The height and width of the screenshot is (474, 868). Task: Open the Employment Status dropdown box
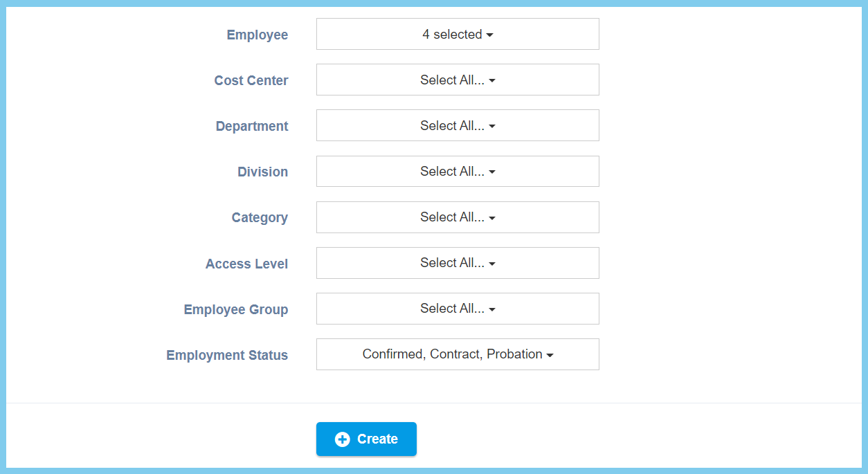tap(457, 354)
